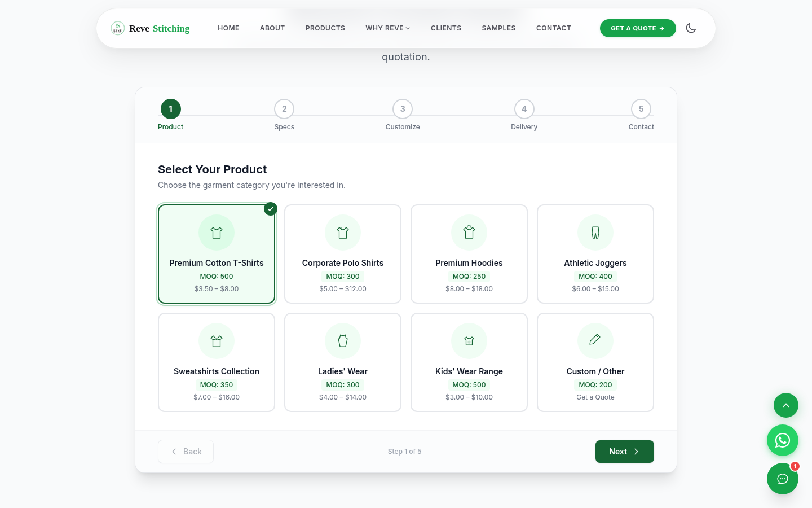This screenshot has width=812, height=508.
Task: Click the selected checkmark badge on T-Shirts card
Action: pyautogui.click(x=271, y=209)
